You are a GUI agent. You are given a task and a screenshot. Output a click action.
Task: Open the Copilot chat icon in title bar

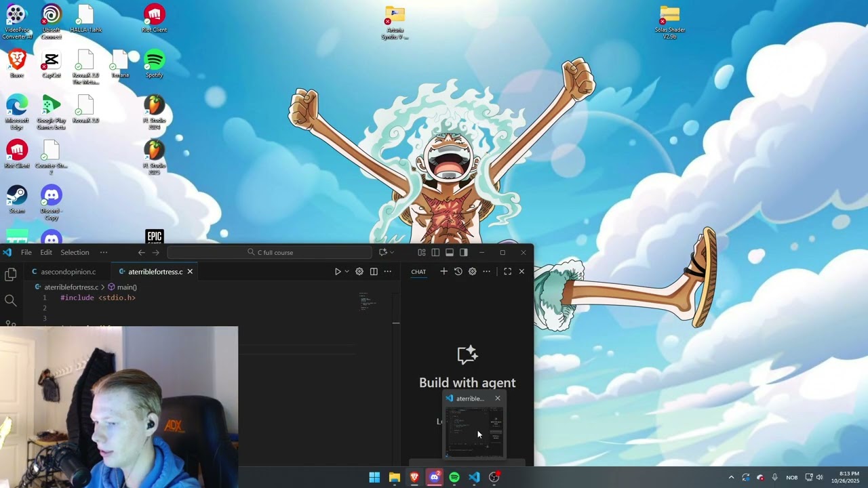click(x=383, y=252)
